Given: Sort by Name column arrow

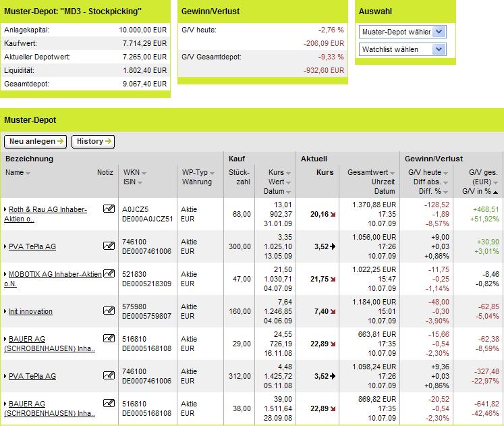Looking at the screenshot, I should click(28, 174).
